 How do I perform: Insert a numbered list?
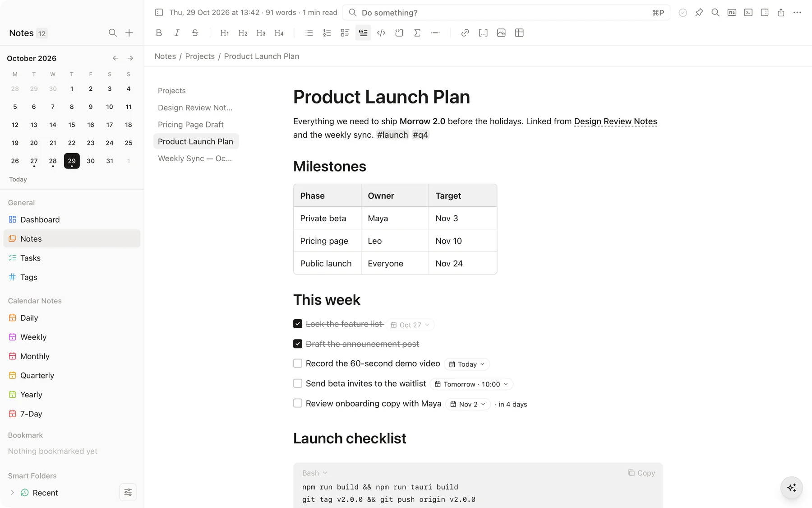click(327, 33)
